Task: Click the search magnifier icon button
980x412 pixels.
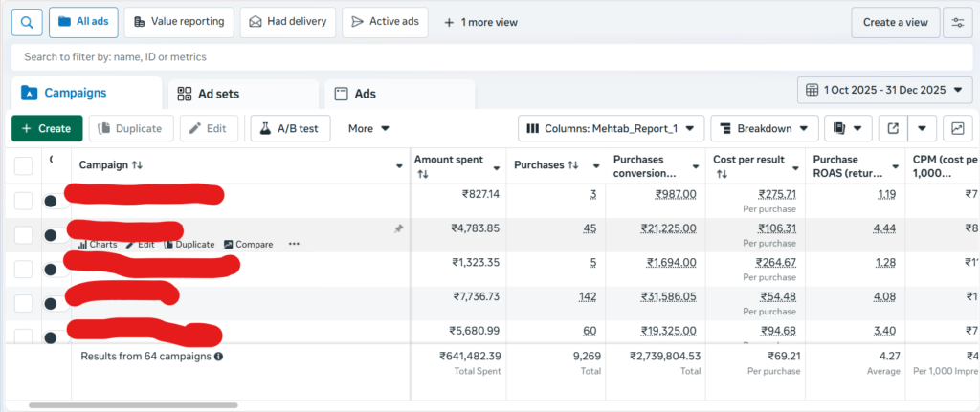Action: click(x=27, y=21)
